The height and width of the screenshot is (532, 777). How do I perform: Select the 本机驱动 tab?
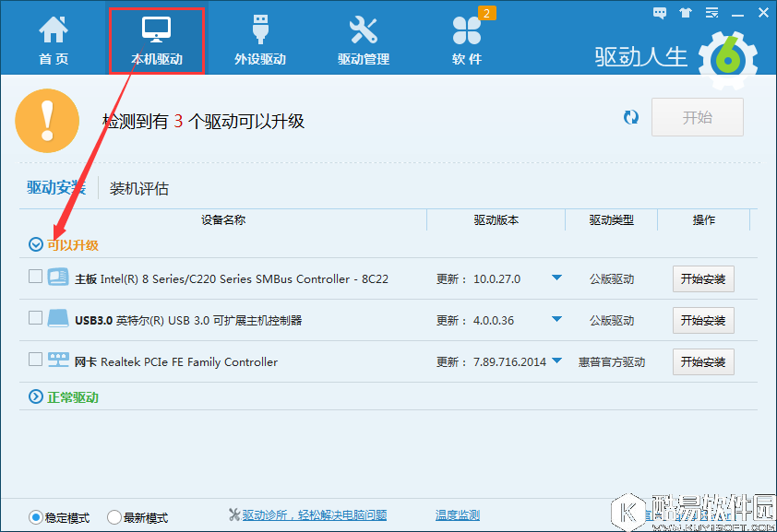[156, 40]
